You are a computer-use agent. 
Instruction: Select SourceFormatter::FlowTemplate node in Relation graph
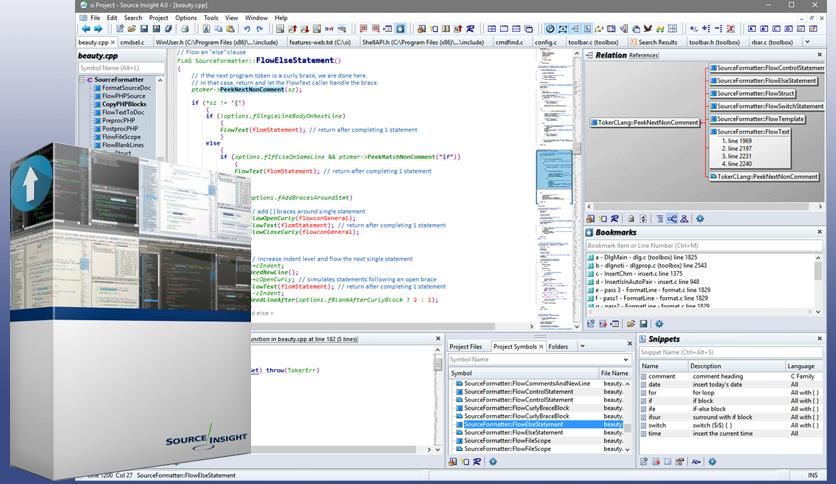click(x=761, y=118)
